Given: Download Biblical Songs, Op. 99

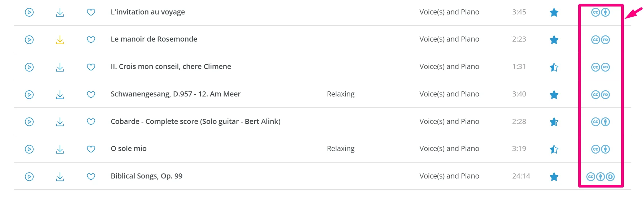Looking at the screenshot, I should coord(60,177).
